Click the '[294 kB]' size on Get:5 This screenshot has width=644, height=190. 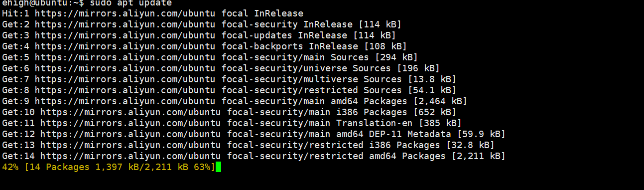(x=395, y=57)
